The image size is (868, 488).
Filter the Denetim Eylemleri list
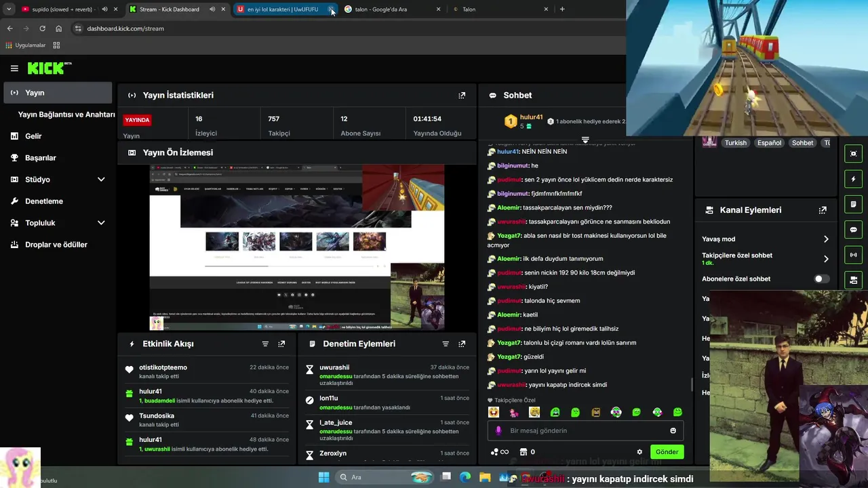coord(446,344)
